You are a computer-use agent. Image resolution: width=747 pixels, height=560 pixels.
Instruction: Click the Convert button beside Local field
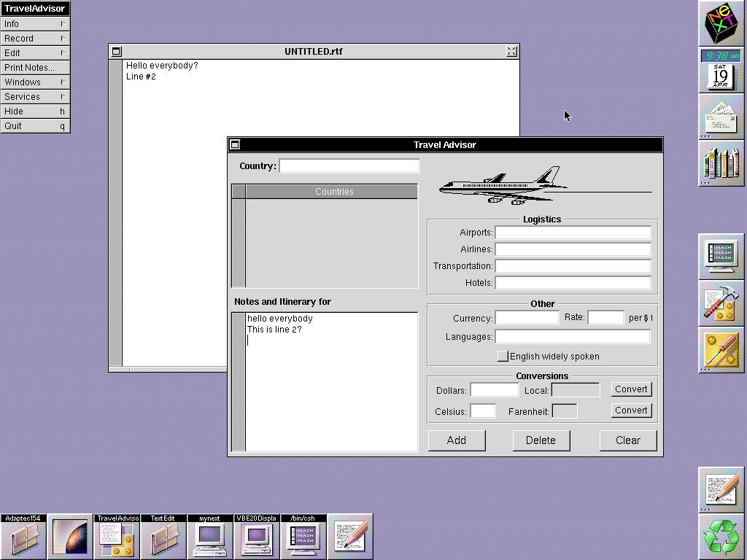(630, 389)
